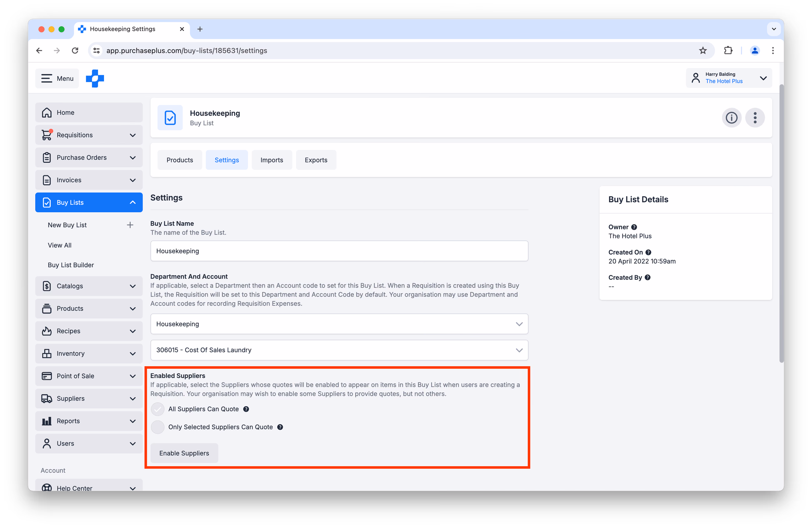The height and width of the screenshot is (528, 812).
Task: Click the Catalogs dollar icon
Action: click(x=47, y=286)
